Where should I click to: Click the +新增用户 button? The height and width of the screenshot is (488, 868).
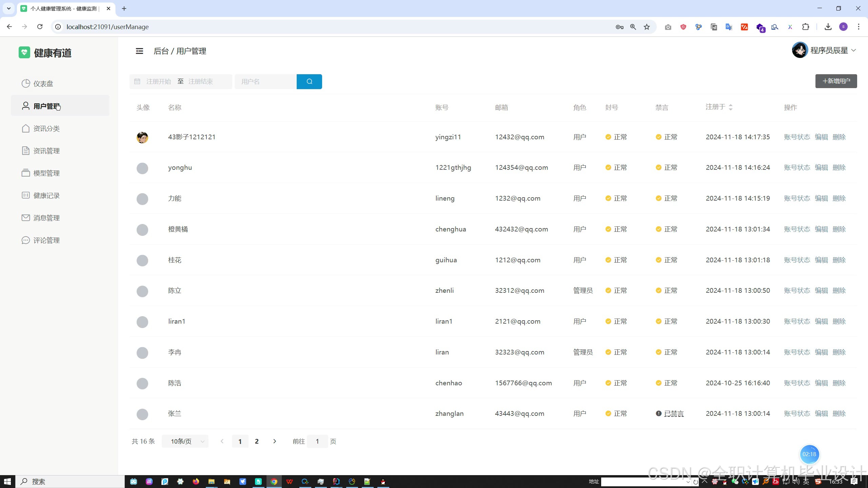click(836, 81)
